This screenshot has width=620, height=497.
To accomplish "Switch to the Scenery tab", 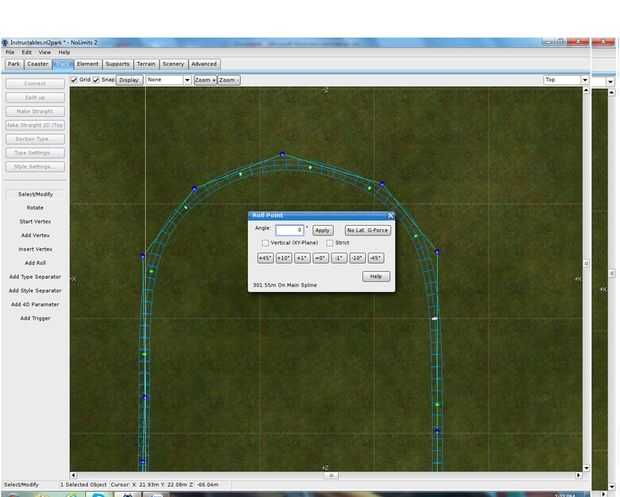I will pos(173,64).
